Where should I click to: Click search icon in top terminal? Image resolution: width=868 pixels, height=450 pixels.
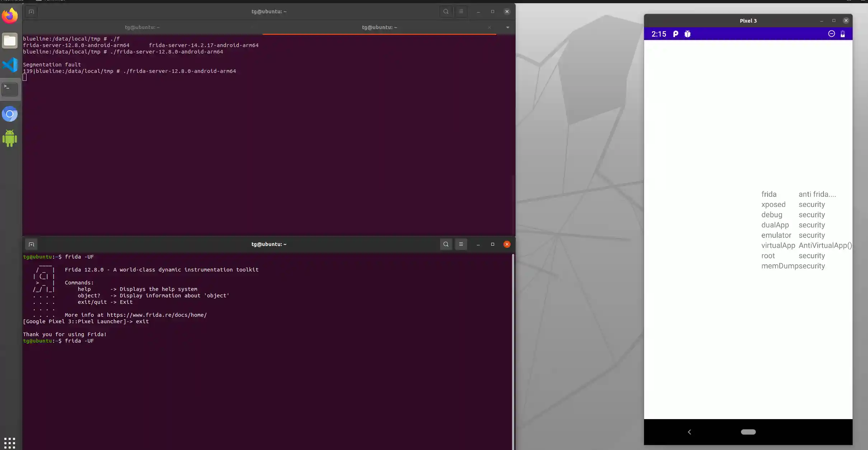pyautogui.click(x=446, y=11)
